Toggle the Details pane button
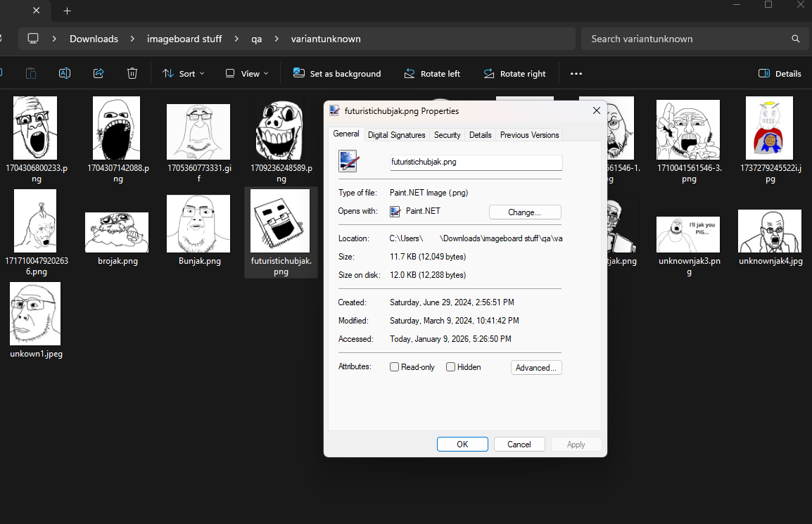 point(780,74)
